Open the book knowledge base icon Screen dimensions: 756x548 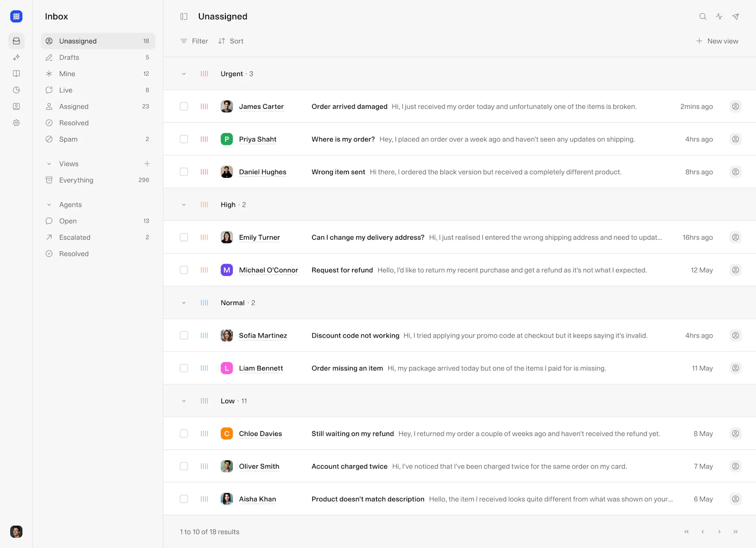17,74
